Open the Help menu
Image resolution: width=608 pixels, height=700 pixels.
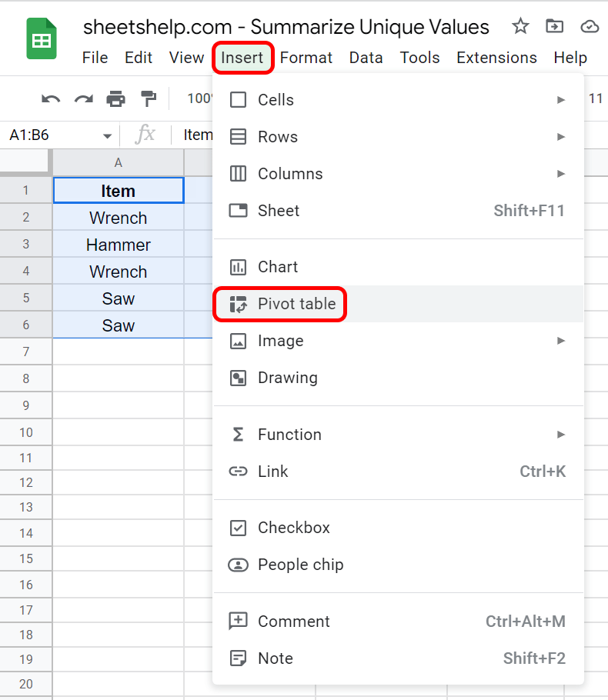[570, 58]
